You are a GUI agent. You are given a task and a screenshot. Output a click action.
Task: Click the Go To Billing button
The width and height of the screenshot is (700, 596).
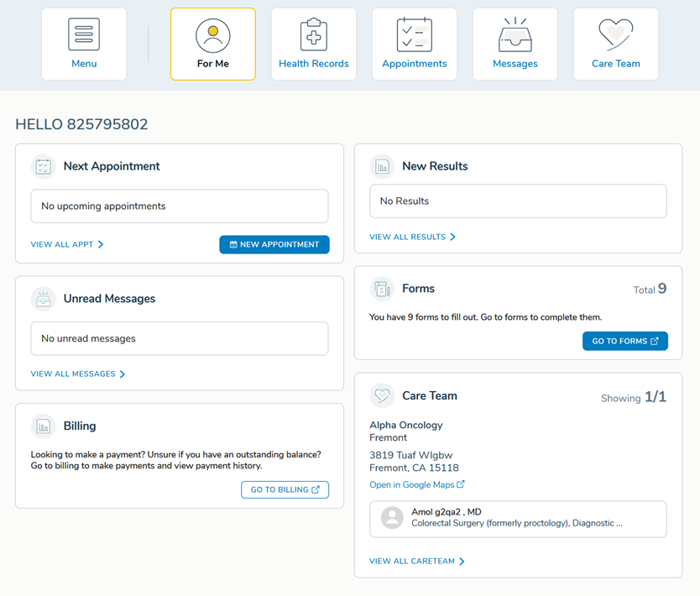click(x=285, y=489)
